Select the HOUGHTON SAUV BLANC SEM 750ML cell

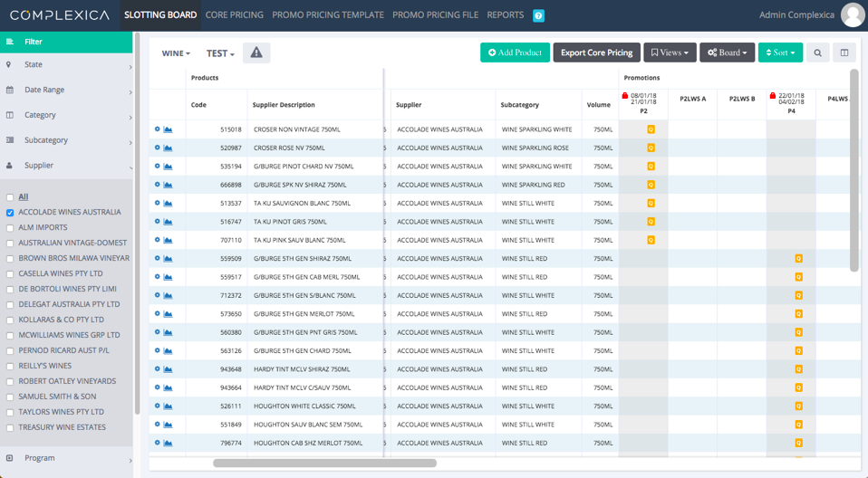click(x=315, y=425)
